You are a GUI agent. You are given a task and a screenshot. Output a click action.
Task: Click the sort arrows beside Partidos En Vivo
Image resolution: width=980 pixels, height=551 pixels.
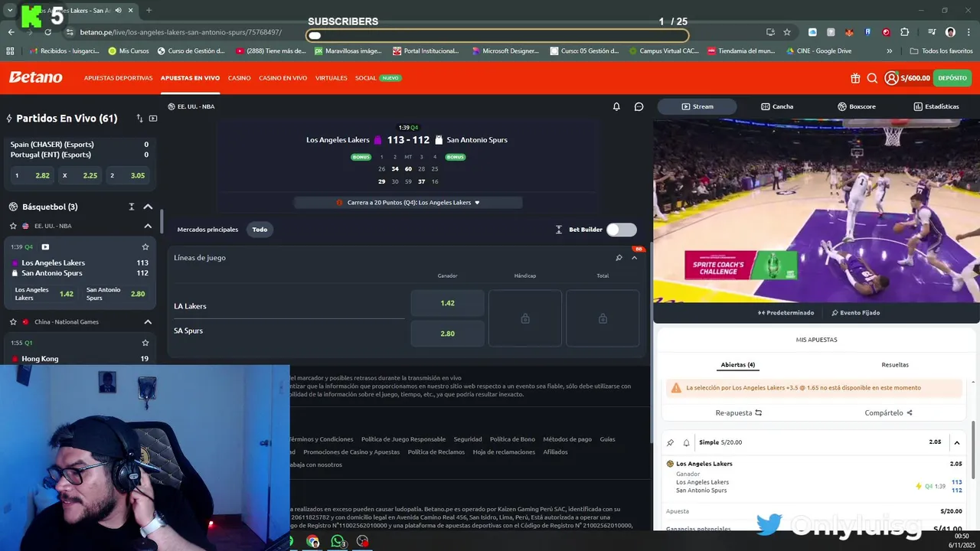point(139,119)
